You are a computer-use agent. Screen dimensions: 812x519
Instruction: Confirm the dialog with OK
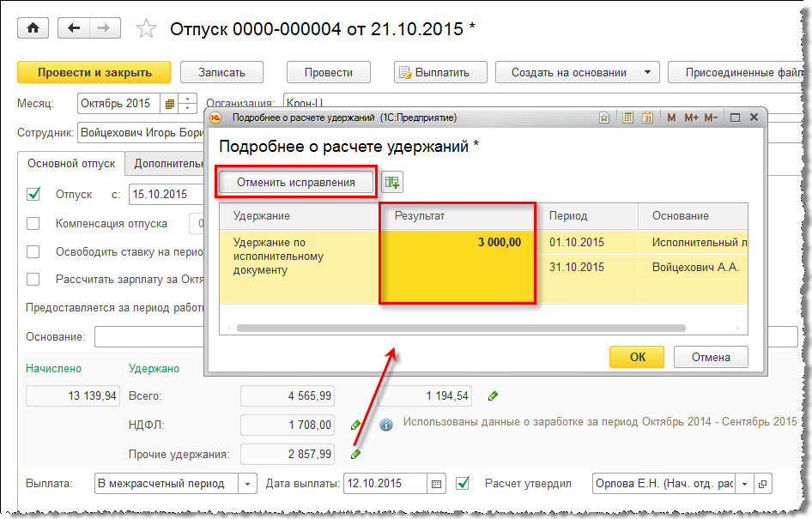(637, 357)
